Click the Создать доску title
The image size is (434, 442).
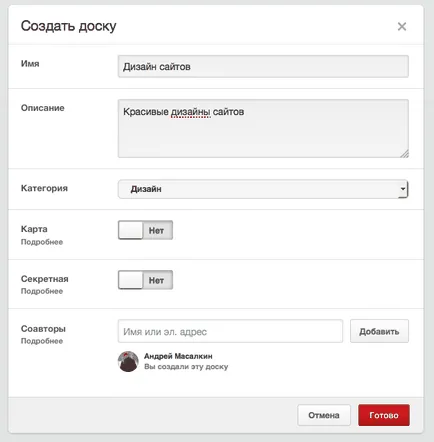click(x=69, y=26)
